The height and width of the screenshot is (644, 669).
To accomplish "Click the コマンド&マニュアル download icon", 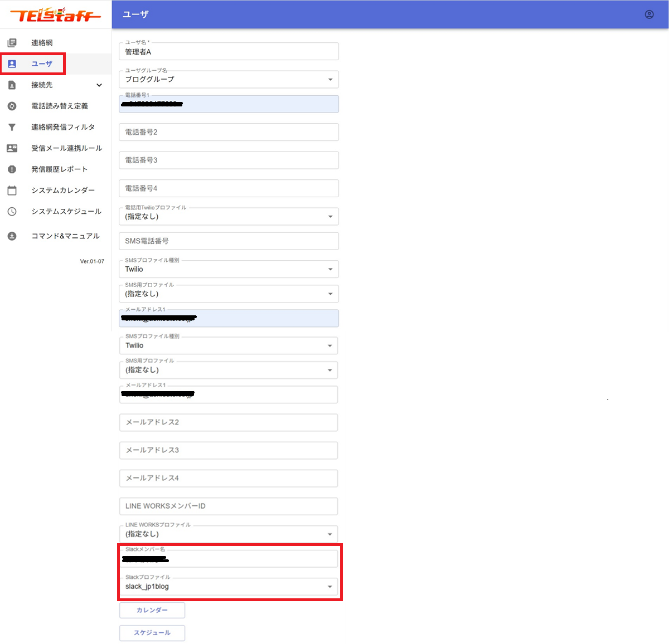I will 12,236.
